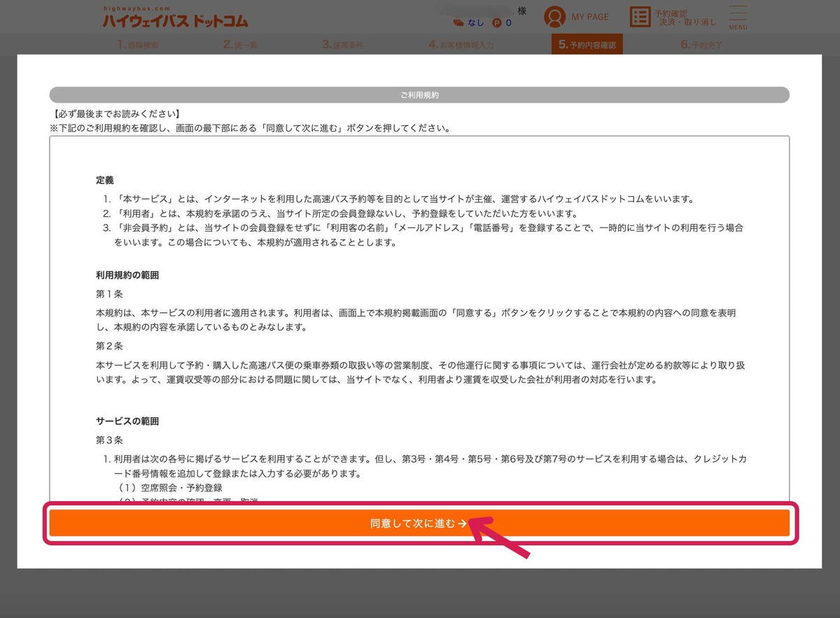
Task: Click the coupon icon beside なし
Action: click(x=458, y=23)
